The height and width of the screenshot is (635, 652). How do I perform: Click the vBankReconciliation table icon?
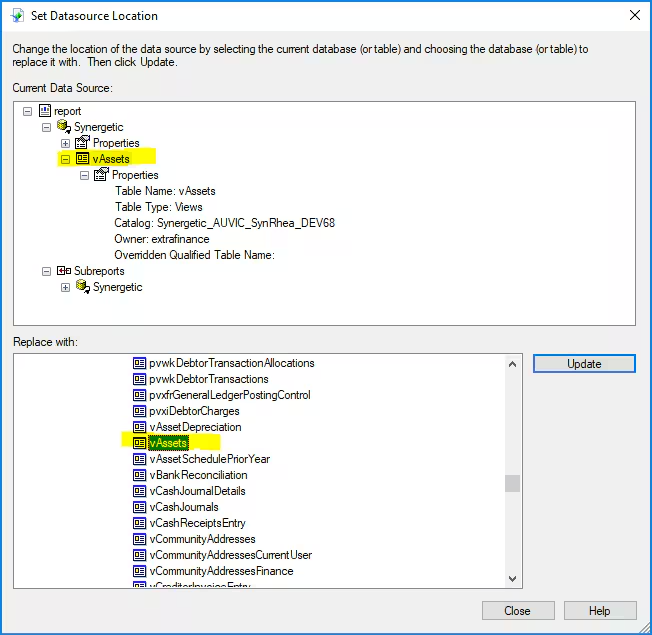click(139, 475)
